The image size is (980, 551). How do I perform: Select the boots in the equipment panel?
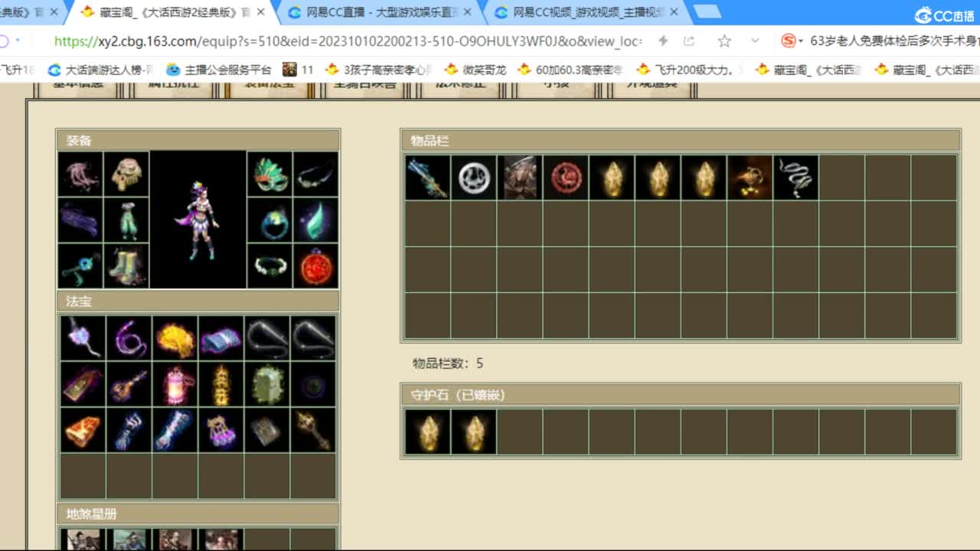[126, 266]
